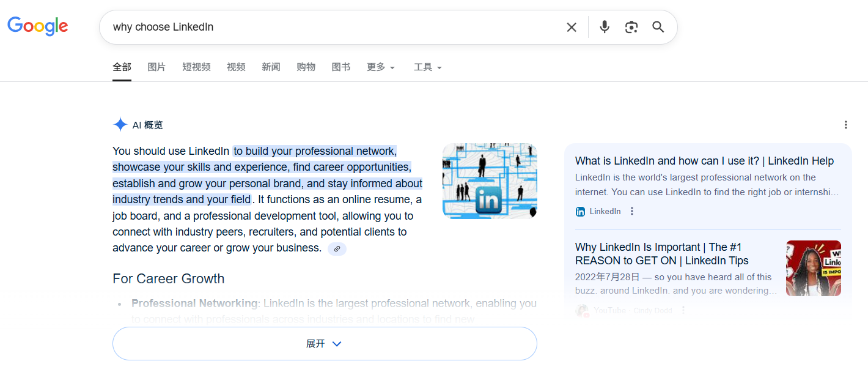Open the 更多 dropdown menu
The width and height of the screenshot is (868, 372).
(381, 67)
